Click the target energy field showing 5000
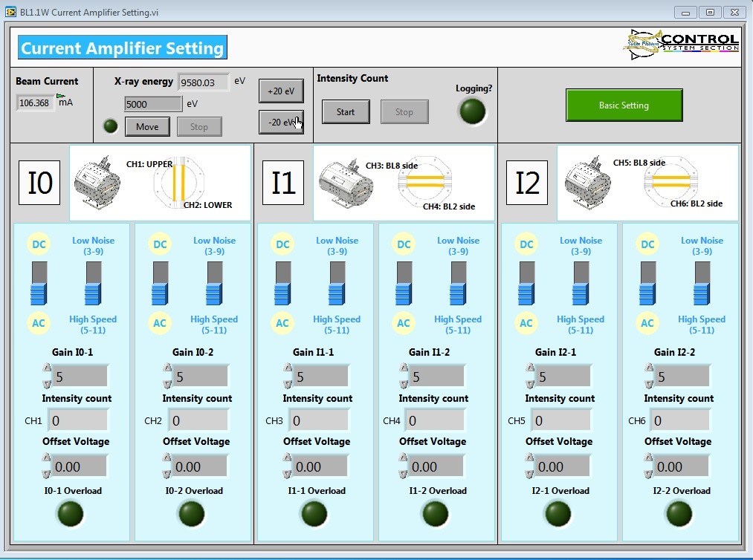 pyautogui.click(x=152, y=104)
